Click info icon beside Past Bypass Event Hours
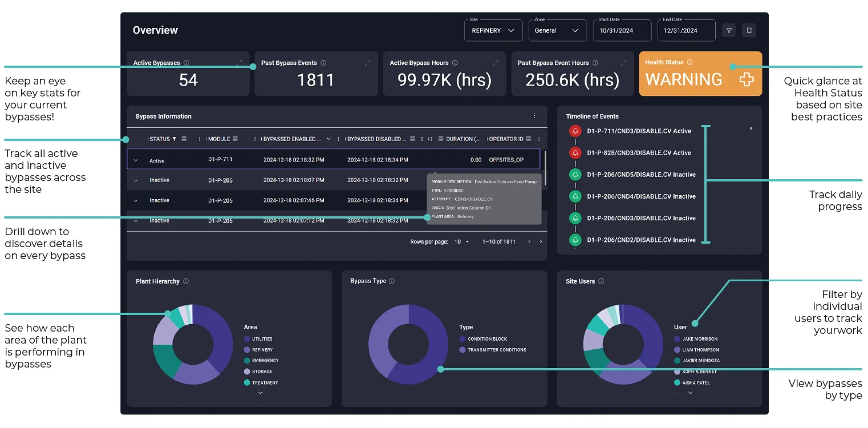Viewport: 868px width, 428px height. pos(595,63)
